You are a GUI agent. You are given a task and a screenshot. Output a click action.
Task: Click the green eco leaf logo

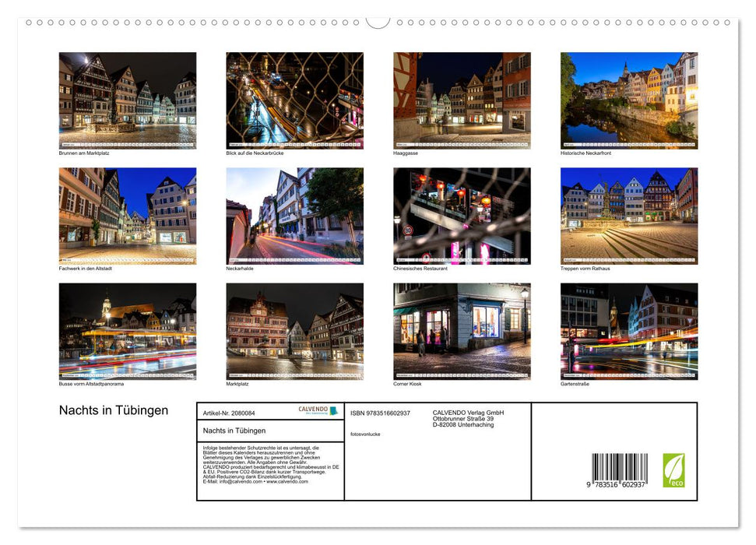click(x=673, y=470)
